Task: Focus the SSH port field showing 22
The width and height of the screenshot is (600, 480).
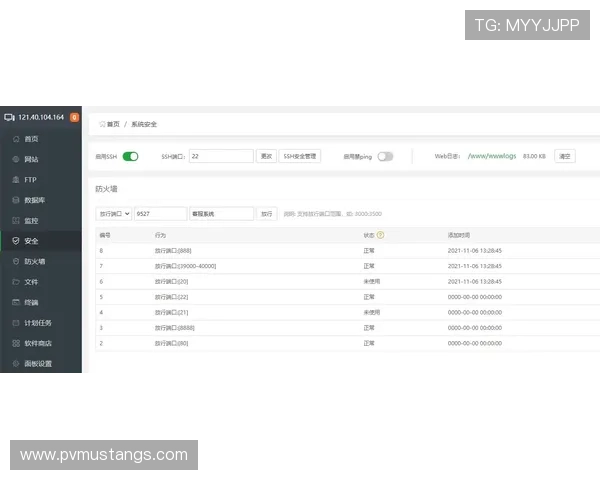Action: coord(221,156)
